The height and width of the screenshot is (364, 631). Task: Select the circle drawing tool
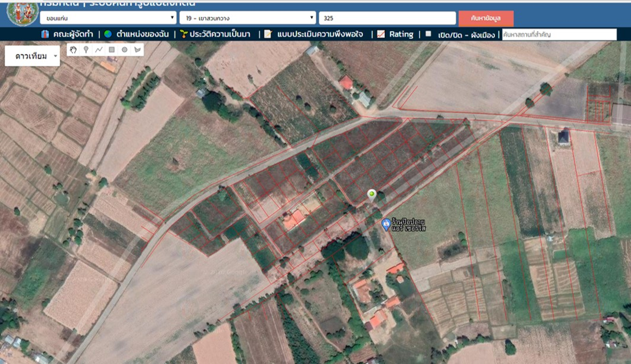click(x=125, y=50)
